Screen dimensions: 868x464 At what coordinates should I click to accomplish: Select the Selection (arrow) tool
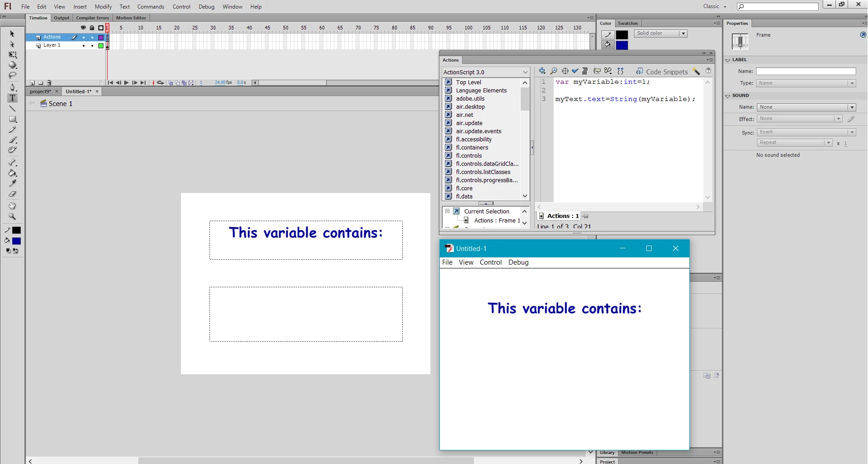[x=12, y=34]
